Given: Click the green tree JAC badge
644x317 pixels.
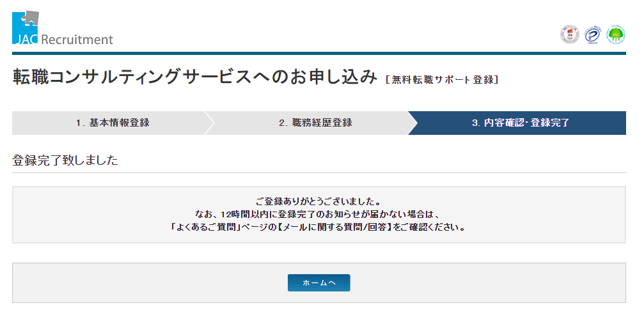Looking at the screenshot, I should click(616, 35).
